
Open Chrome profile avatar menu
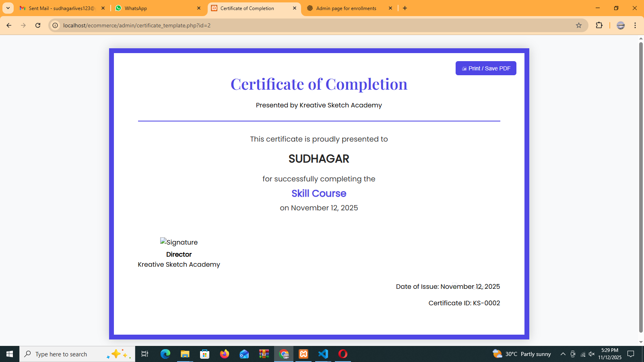tap(621, 25)
